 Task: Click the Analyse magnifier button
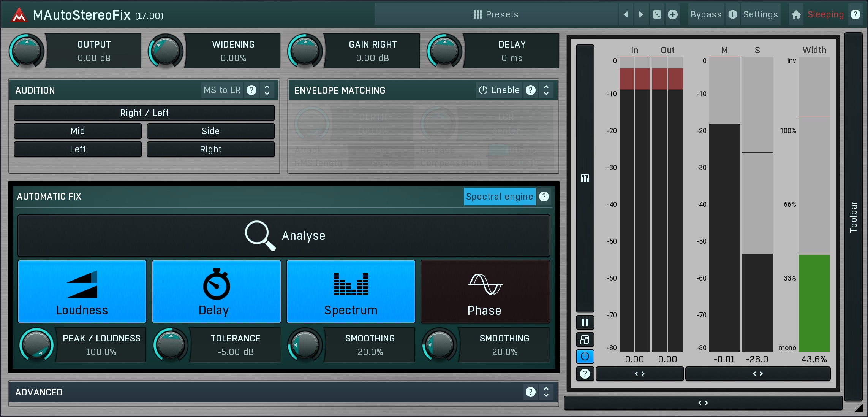pos(284,236)
